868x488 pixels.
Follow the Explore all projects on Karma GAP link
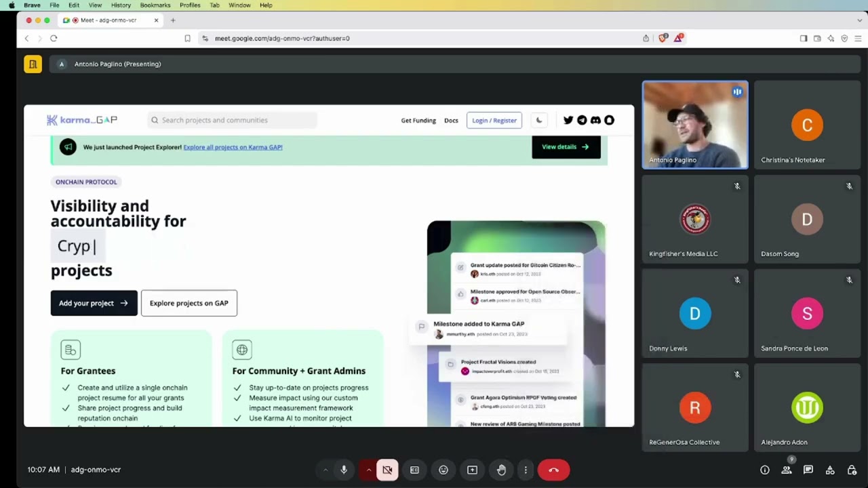coord(233,147)
